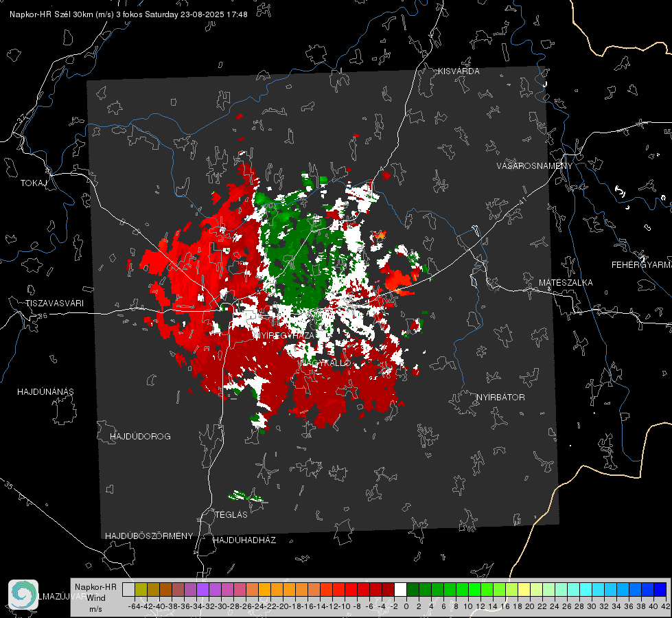Click the NAGYKÁLLÓ label in the radar echo

[326, 363]
